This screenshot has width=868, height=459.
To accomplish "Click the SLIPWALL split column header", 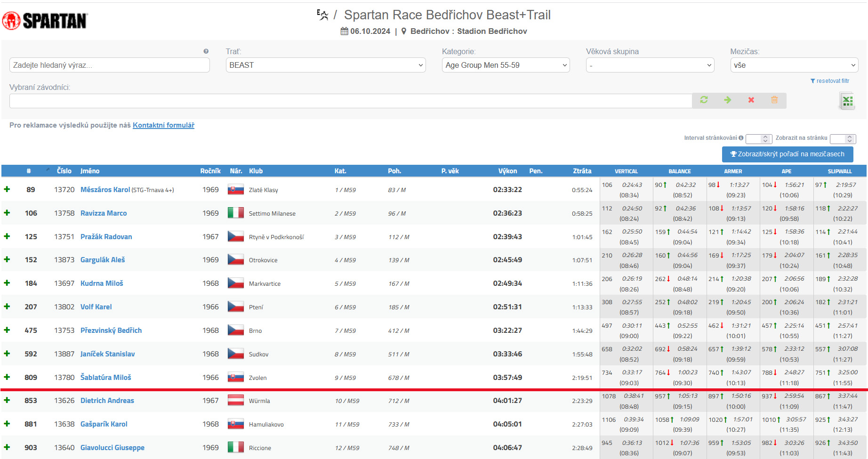I will [840, 171].
